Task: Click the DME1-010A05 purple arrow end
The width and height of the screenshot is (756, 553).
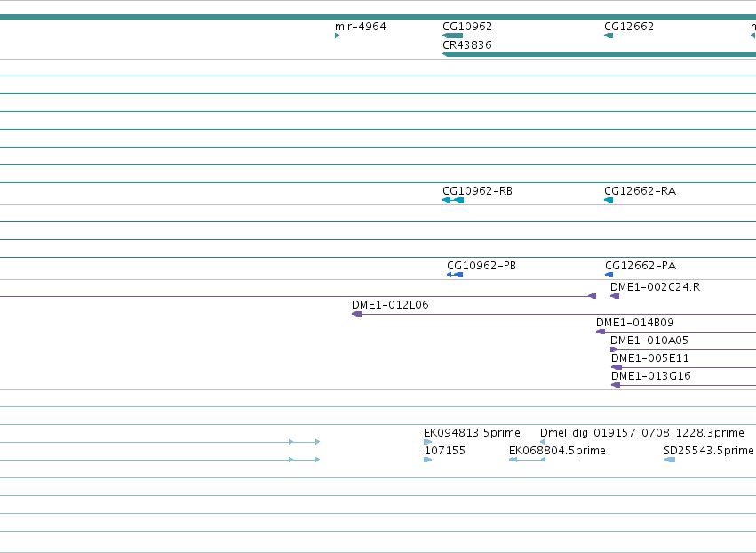Action: pyautogui.click(x=614, y=349)
